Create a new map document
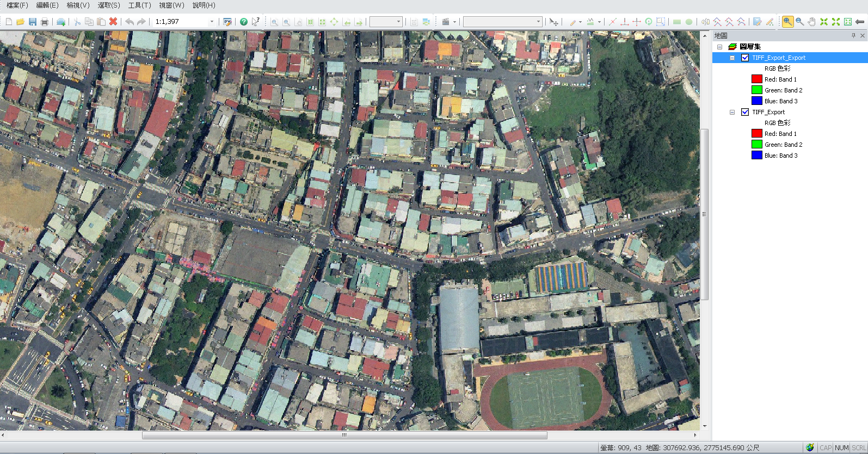This screenshot has width=868, height=454. pos(9,22)
